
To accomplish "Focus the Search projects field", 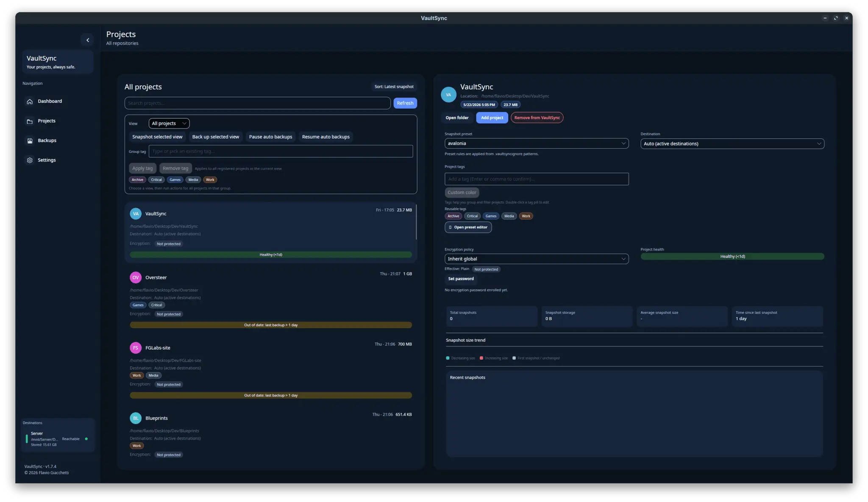I will point(258,103).
